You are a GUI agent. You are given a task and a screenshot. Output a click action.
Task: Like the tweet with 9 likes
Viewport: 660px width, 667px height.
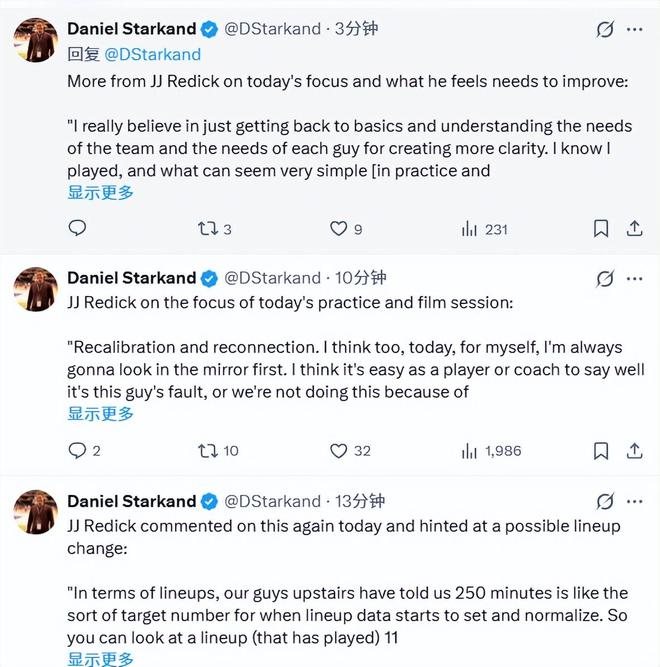(x=339, y=229)
